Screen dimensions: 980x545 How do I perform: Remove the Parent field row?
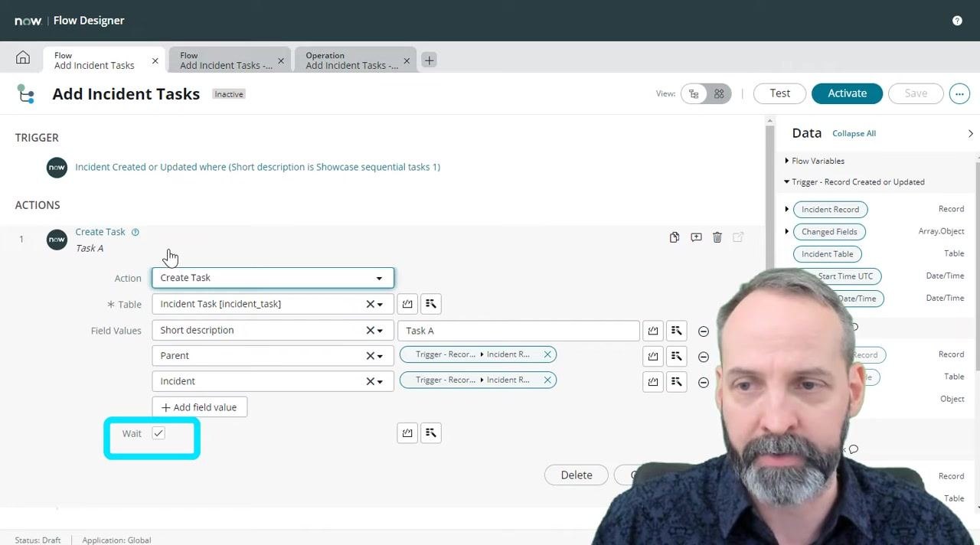(704, 357)
